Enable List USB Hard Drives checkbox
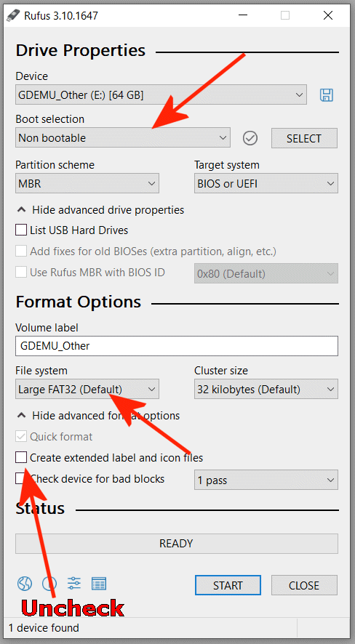 click(21, 230)
